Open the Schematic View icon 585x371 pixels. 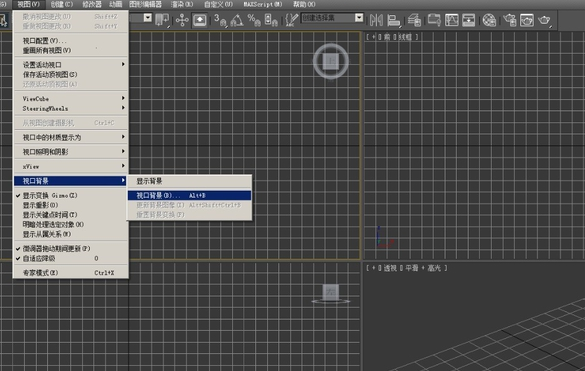pos(469,20)
